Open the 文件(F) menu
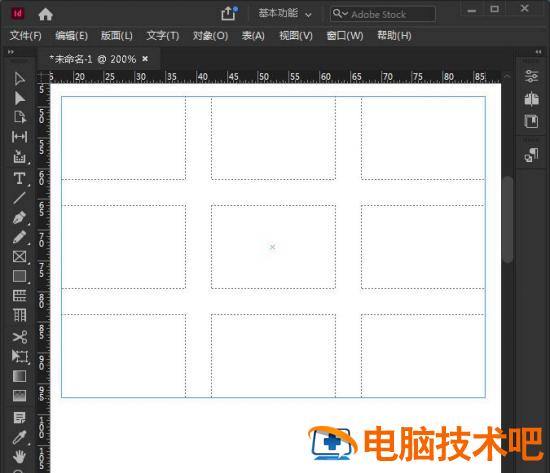The height and width of the screenshot is (473, 550). point(26,35)
